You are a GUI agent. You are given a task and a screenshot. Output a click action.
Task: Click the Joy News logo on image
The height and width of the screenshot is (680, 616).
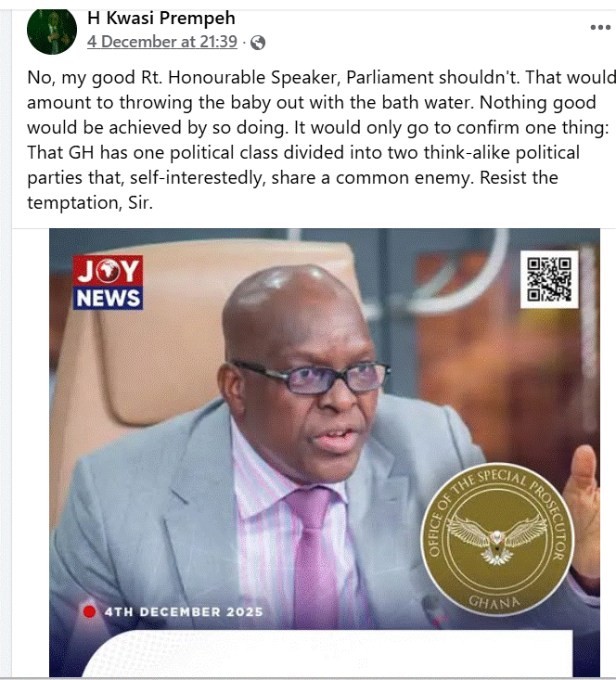(108, 282)
